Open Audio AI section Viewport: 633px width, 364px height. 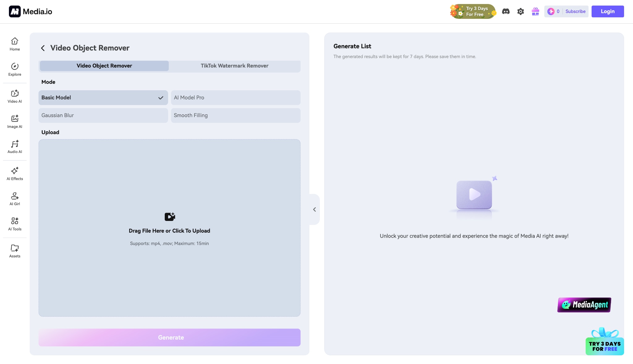coord(15,147)
